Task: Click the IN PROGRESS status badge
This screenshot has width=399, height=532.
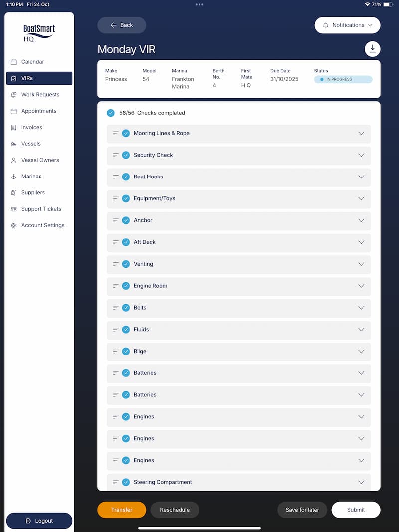Action: [343, 79]
